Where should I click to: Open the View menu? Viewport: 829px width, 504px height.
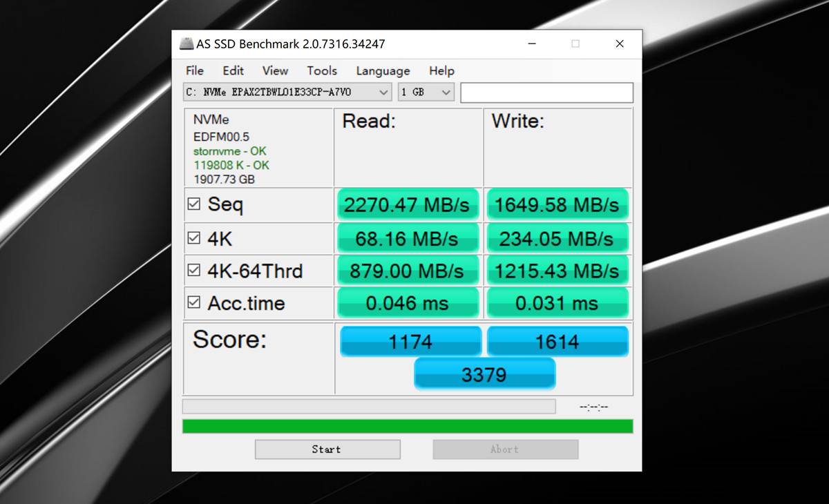pos(275,70)
